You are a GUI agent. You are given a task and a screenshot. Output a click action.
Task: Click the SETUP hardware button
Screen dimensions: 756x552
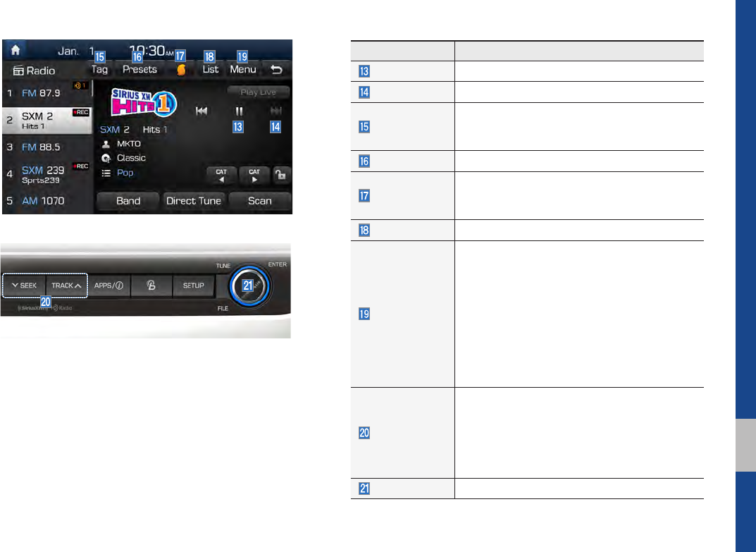193,286
